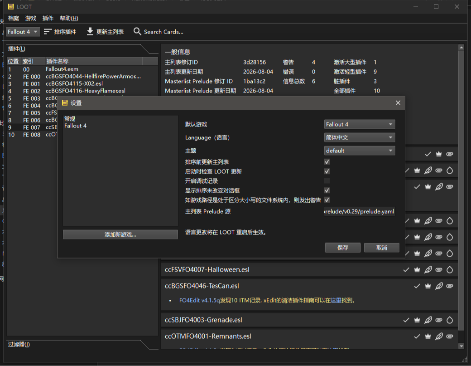The width and height of the screenshot is (471, 366).
Task: Click the scrollbar down arrow of the cards pane
Action: pos(461,346)
